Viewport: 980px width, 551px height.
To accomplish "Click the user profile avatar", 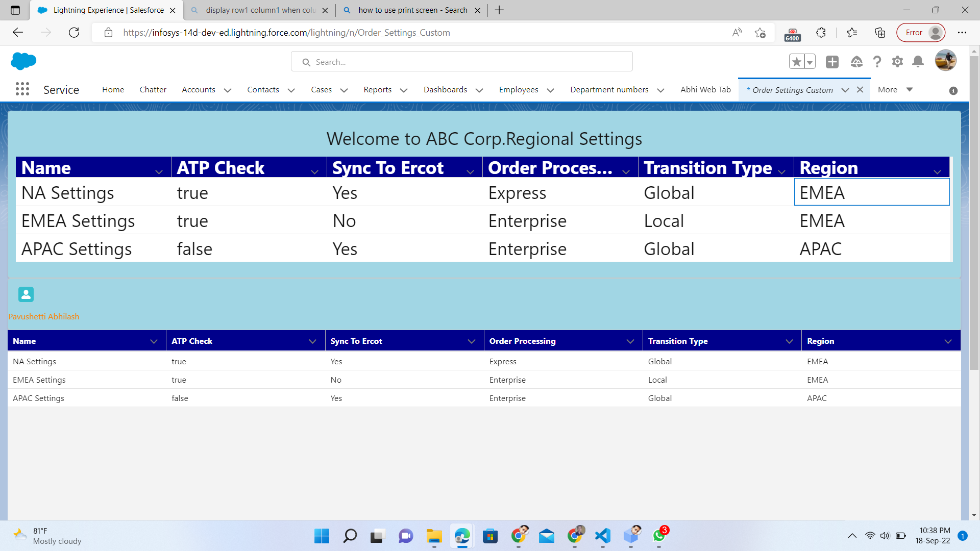I will pyautogui.click(x=945, y=61).
